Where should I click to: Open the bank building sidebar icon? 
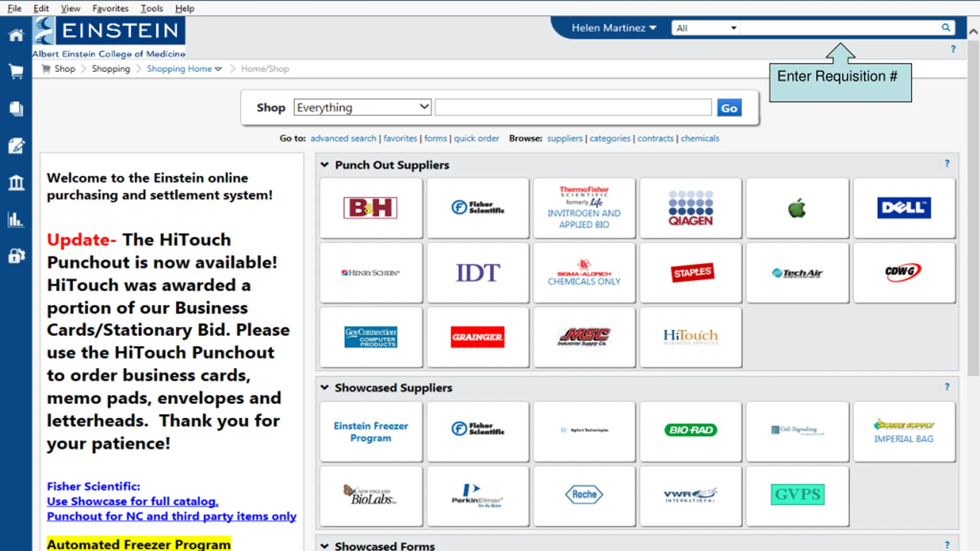pos(16,183)
